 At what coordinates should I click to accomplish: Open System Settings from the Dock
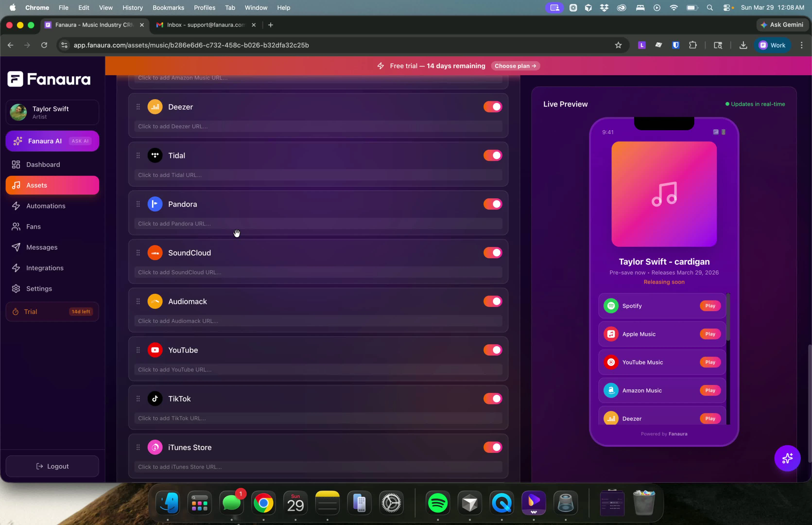pyautogui.click(x=391, y=503)
